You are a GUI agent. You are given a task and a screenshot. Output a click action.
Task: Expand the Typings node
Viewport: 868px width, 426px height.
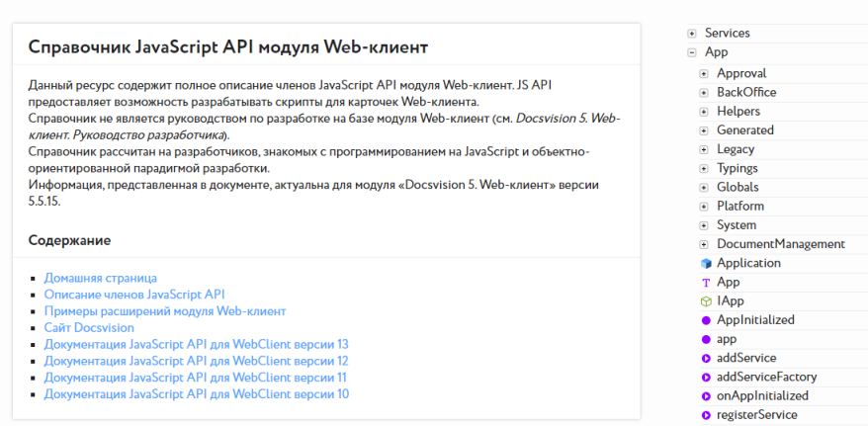pos(704,169)
